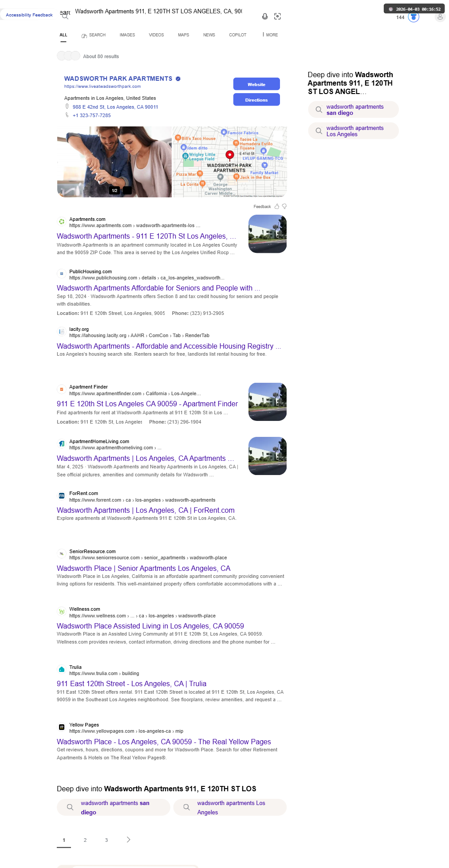The height and width of the screenshot is (868, 449).
Task: Click the phone number +1 323-757-7285
Action: click(x=92, y=115)
